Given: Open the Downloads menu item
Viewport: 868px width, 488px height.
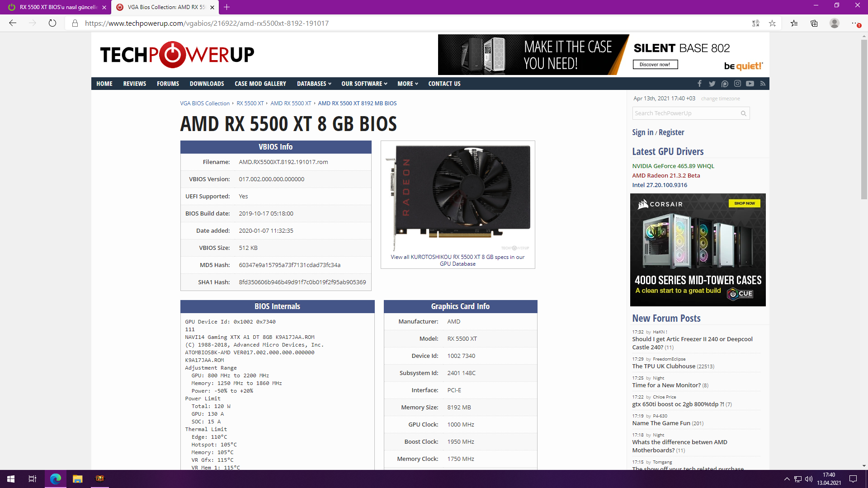Looking at the screenshot, I should click(x=207, y=84).
